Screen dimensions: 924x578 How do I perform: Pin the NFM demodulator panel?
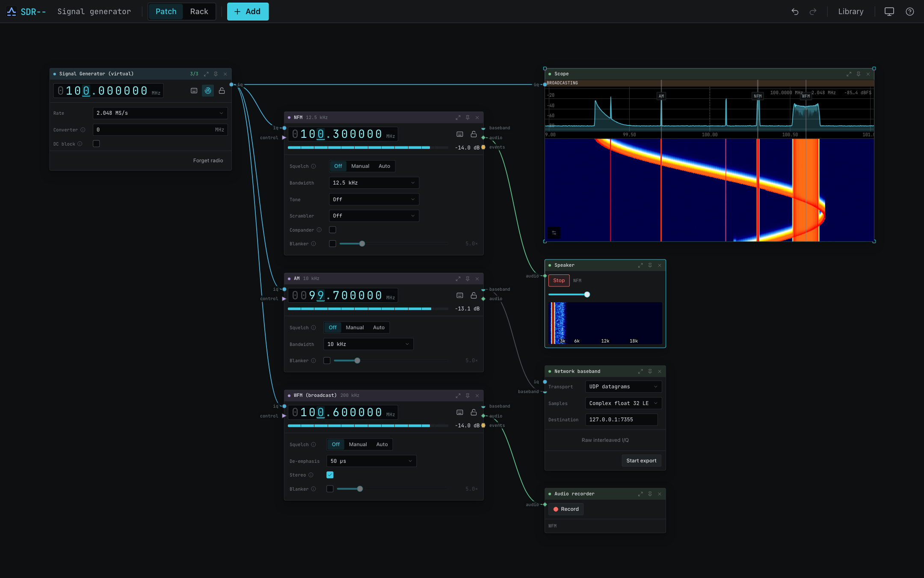[x=468, y=117]
